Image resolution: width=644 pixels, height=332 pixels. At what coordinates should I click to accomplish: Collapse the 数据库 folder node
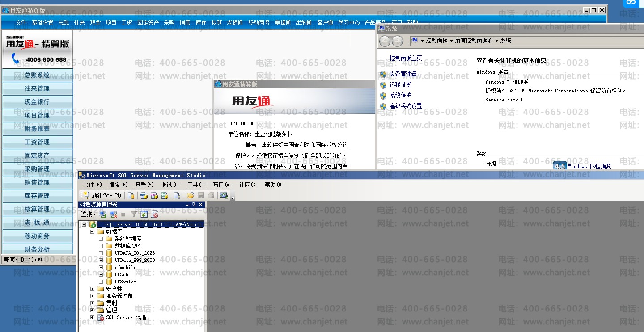(x=93, y=231)
